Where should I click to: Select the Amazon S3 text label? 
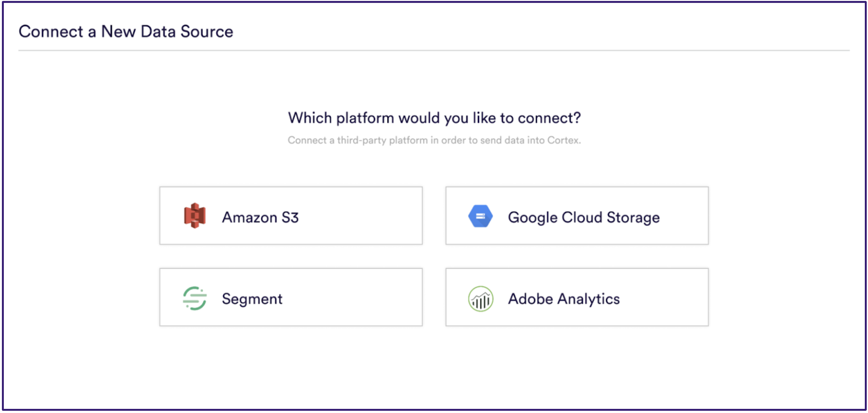(x=260, y=217)
